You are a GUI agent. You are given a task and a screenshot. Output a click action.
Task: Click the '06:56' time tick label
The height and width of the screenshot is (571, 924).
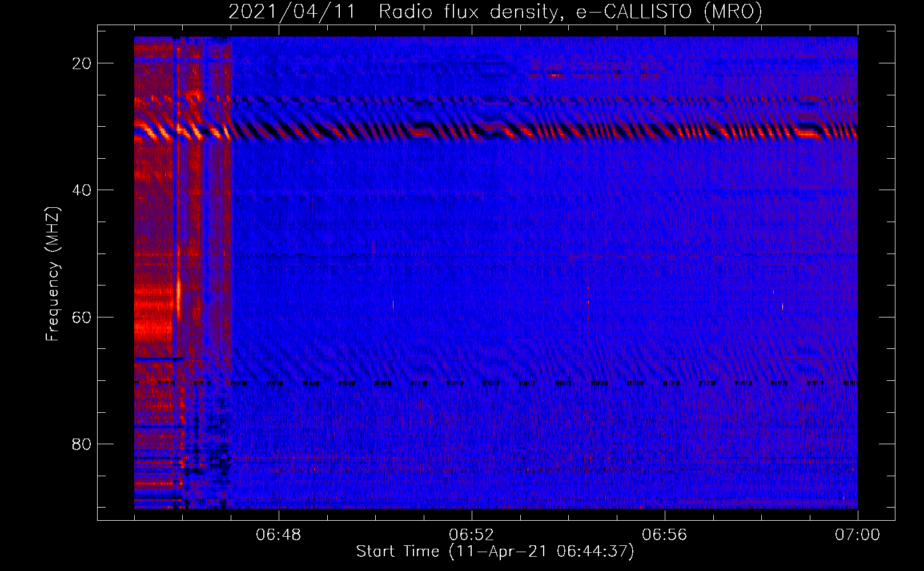pyautogui.click(x=665, y=535)
